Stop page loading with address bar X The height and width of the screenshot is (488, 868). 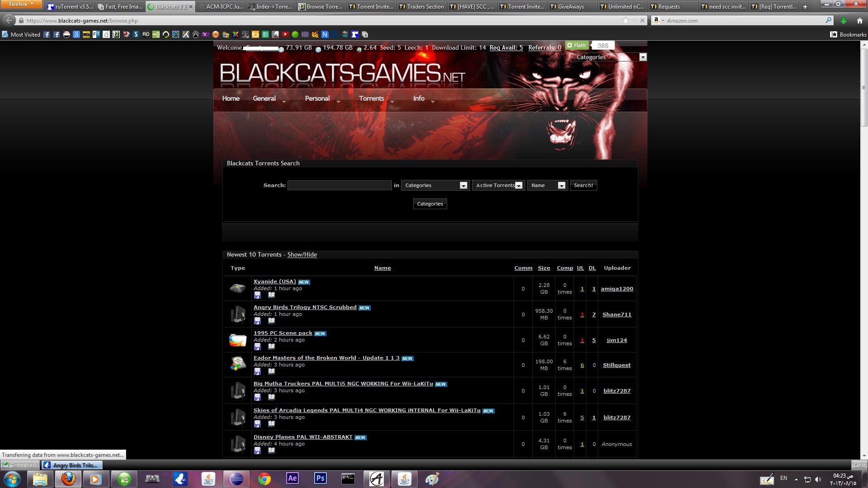[x=642, y=20]
